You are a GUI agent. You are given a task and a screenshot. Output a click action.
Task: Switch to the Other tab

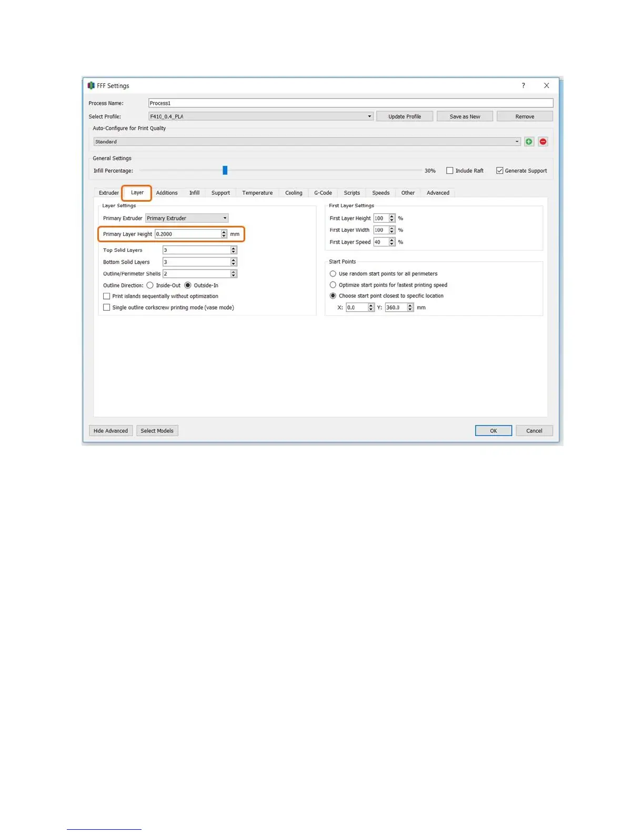(408, 193)
